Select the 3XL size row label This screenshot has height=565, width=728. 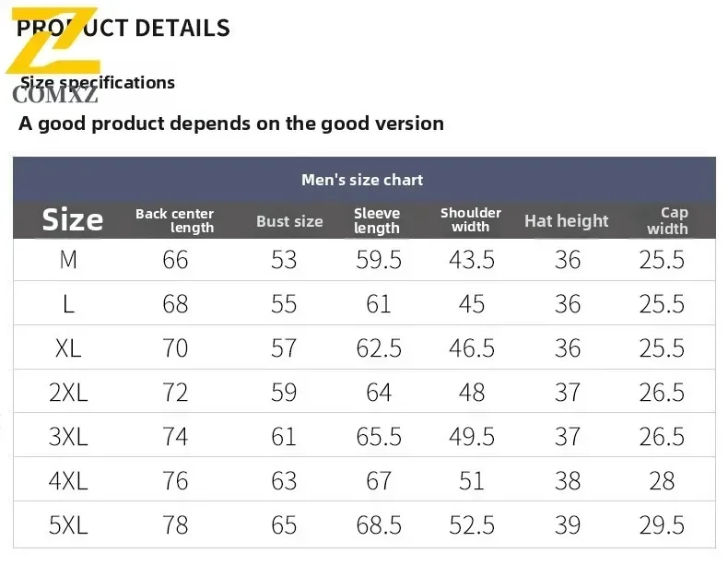(x=68, y=436)
